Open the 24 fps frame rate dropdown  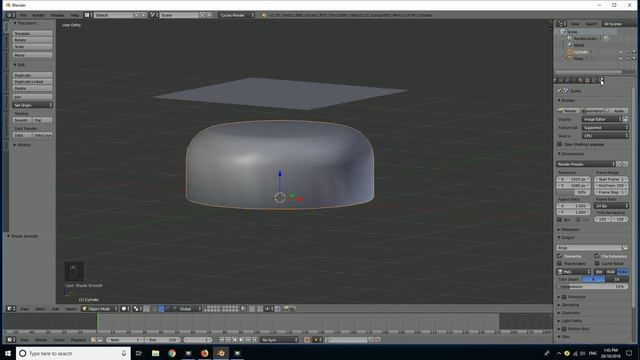(x=611, y=206)
